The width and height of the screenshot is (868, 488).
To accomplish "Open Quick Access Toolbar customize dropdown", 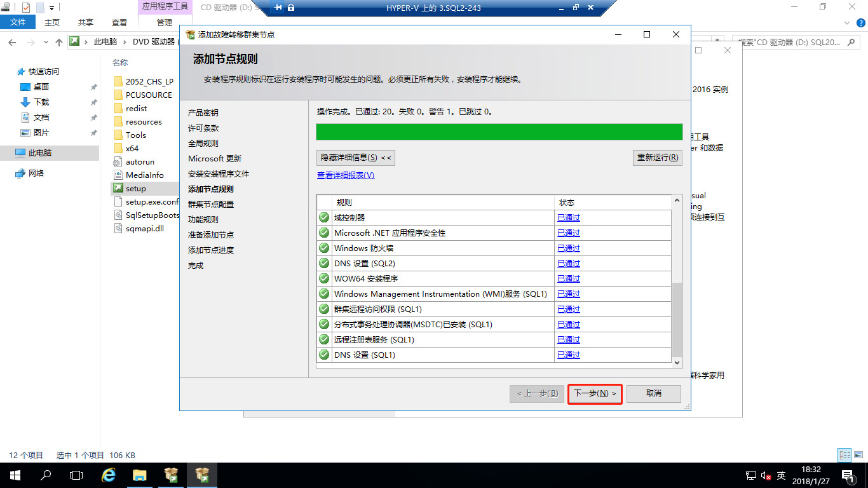I will coord(51,8).
